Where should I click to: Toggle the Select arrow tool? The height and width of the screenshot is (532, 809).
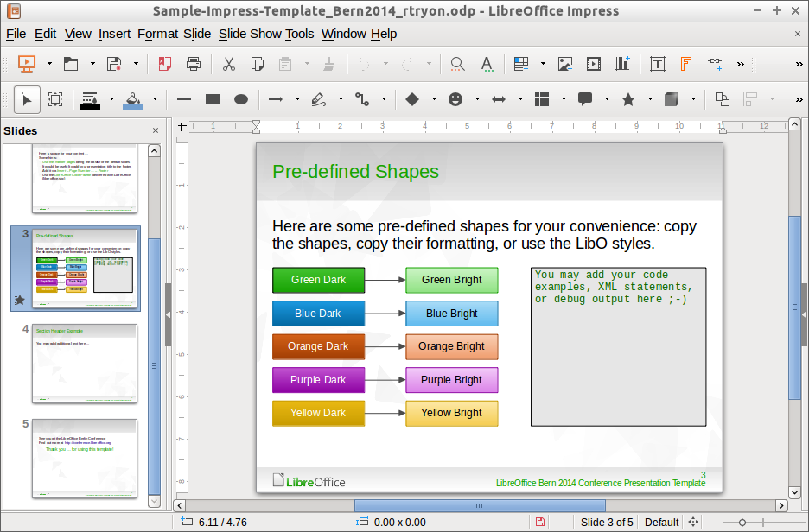point(27,99)
